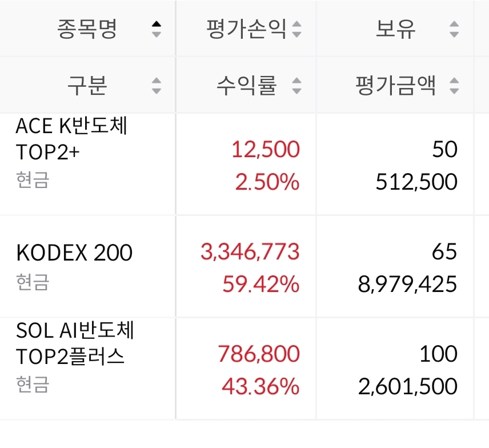Tap the 평가금액 header label
Viewport: 489px width, 448px height.
[x=395, y=85]
